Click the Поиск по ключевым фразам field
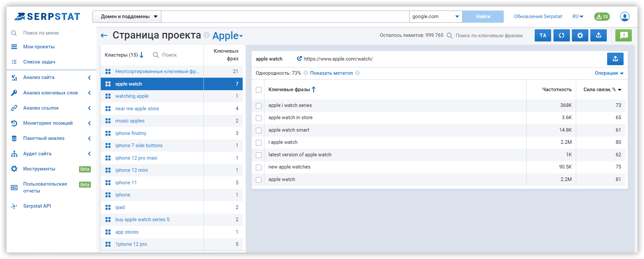 click(489, 36)
